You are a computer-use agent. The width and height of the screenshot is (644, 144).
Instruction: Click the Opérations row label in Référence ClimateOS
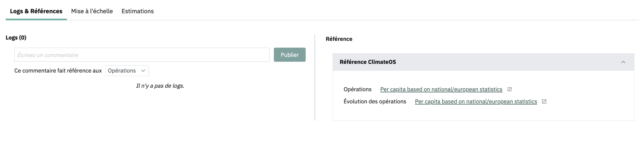pyautogui.click(x=357, y=89)
